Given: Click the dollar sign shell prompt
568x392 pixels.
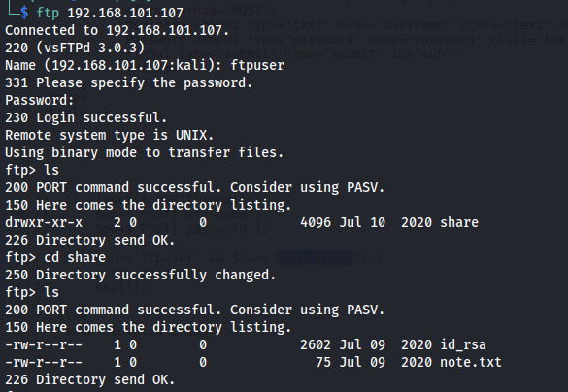Looking at the screenshot, I should [x=24, y=13].
